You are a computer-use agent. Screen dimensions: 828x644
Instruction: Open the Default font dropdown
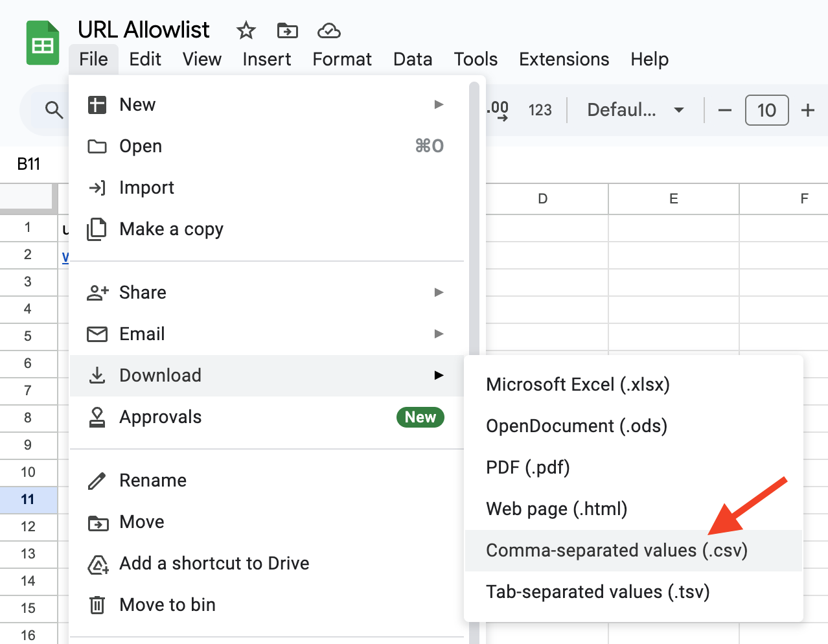click(635, 110)
